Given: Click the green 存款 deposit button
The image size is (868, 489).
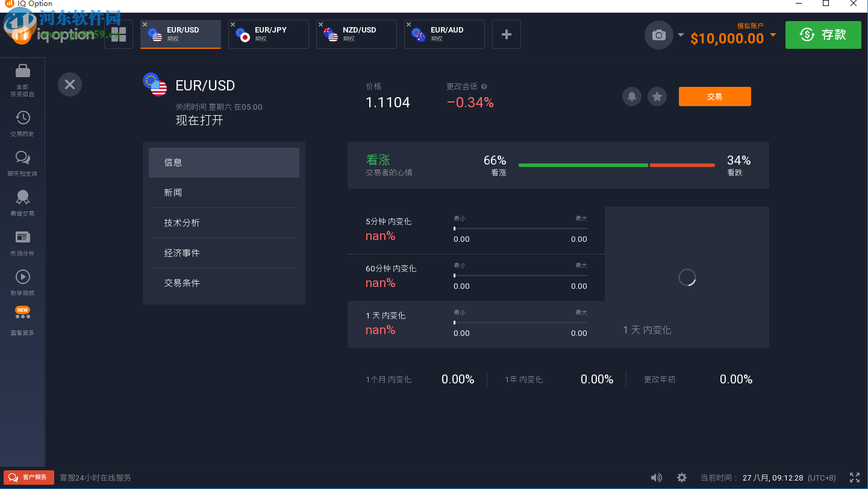Looking at the screenshot, I should [x=823, y=34].
